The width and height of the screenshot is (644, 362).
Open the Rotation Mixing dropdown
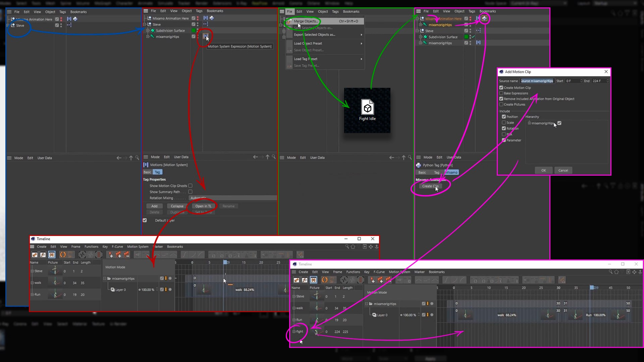233,198
